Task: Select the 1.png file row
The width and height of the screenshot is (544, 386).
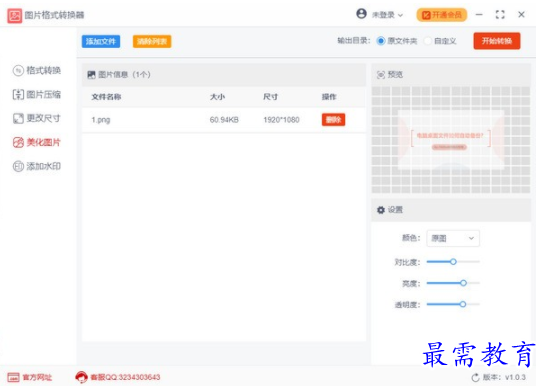Action: pos(224,120)
